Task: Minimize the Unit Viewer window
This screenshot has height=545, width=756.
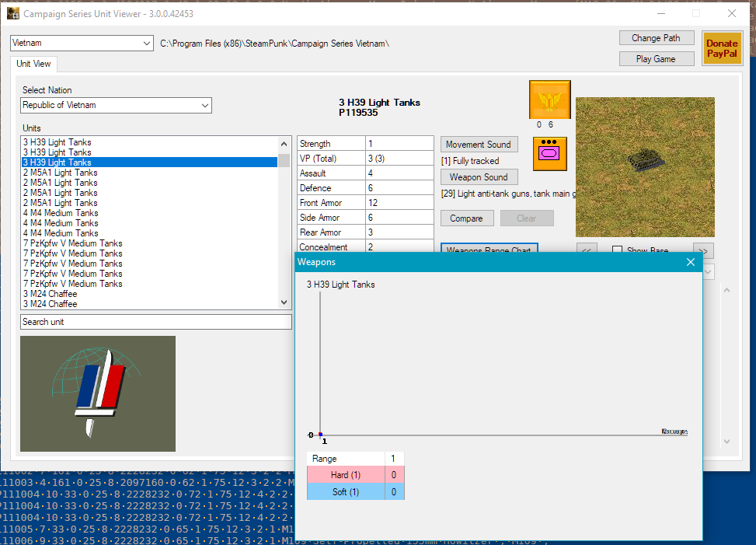Action: click(661, 13)
